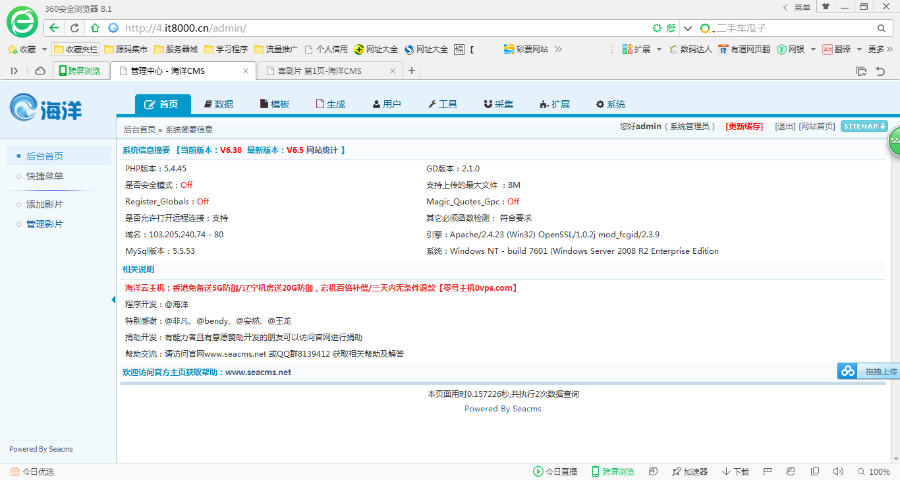900x480 pixels.
Task: Open a new browser tab with plus
Action: pos(412,71)
